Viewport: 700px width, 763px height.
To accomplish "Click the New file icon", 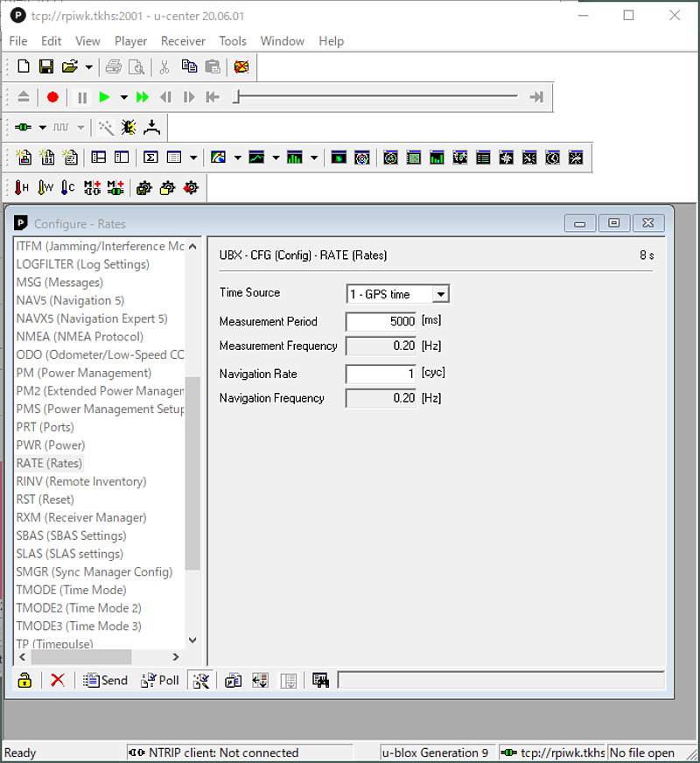I will pyautogui.click(x=24, y=66).
